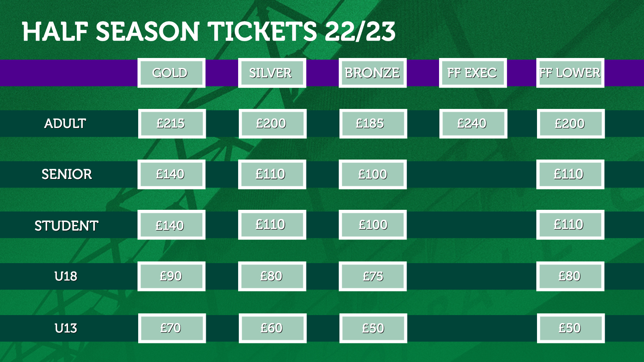
Task: Select the BRONZE column header
Action: point(373,73)
